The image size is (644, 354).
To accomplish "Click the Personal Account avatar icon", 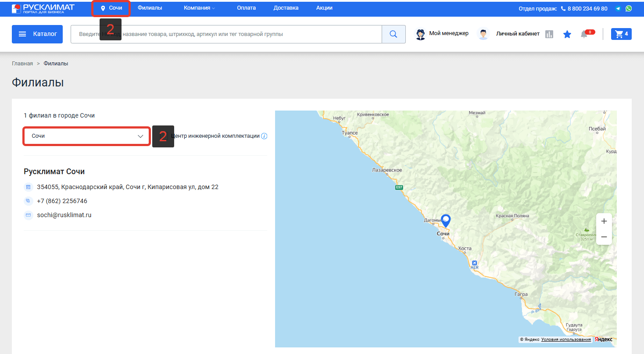I will [x=483, y=34].
